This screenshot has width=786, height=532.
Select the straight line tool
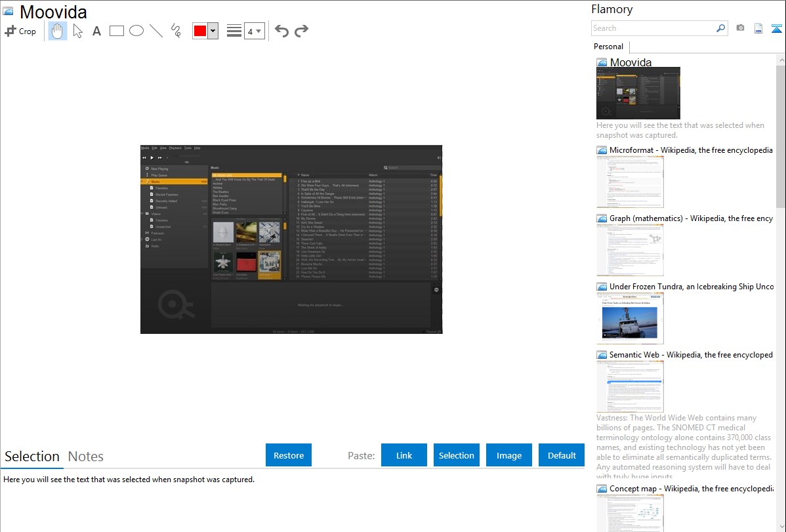point(156,31)
